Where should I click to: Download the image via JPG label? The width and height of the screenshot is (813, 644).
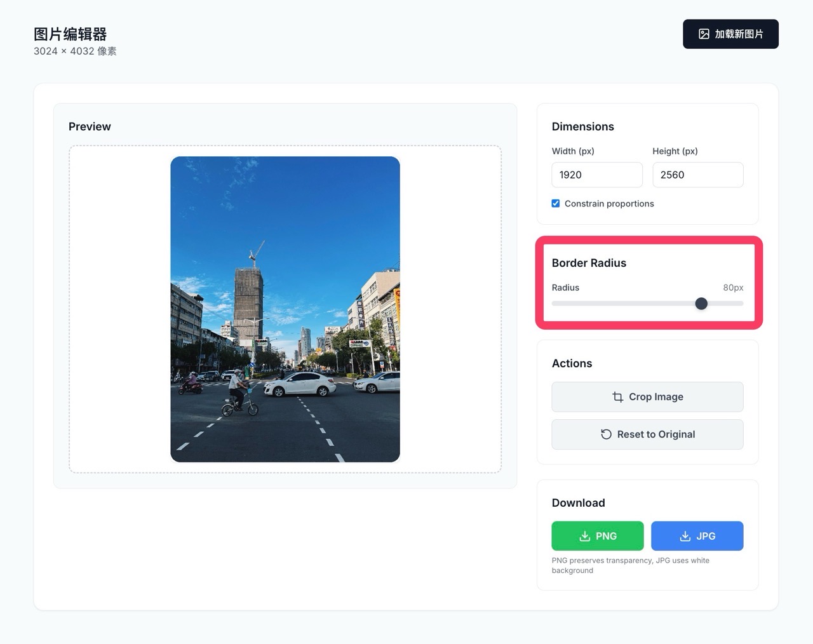coord(706,536)
